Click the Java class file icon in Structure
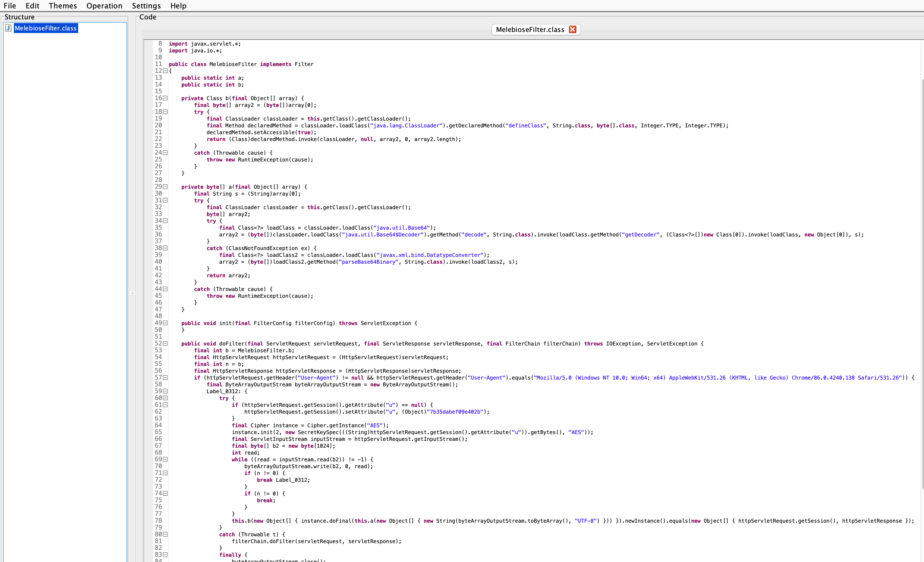The width and height of the screenshot is (924, 562). pos(8,28)
